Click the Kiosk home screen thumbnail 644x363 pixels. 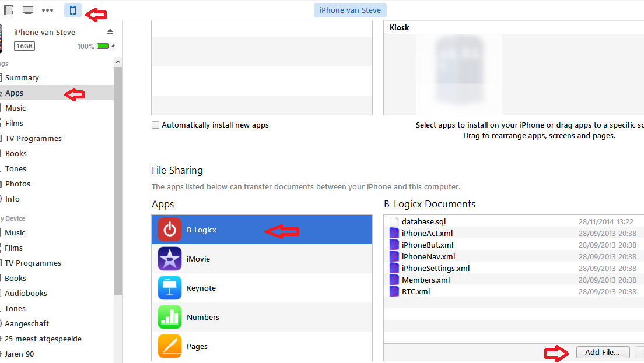tap(459, 74)
